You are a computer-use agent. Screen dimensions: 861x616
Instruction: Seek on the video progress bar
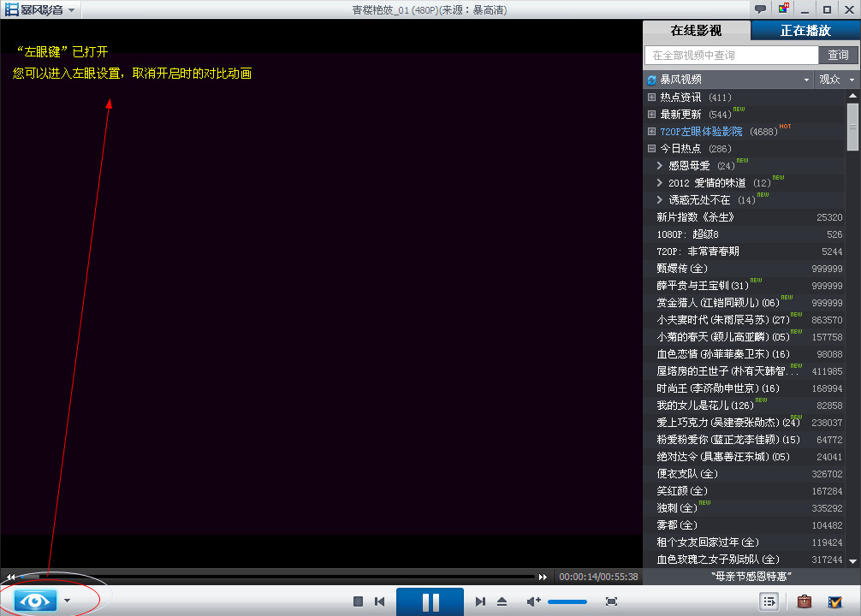277,577
